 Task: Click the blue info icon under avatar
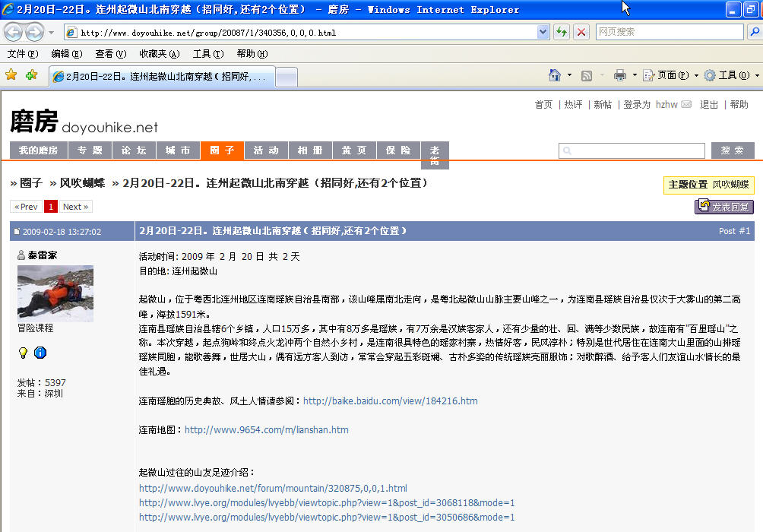[40, 353]
